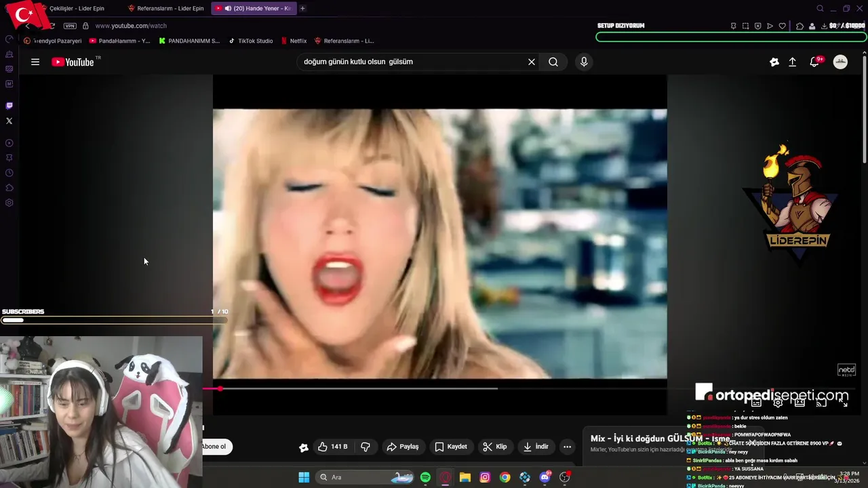This screenshot has width=868, height=488.
Task: Select the Hande Yener YouTube tab
Action: coord(253,8)
